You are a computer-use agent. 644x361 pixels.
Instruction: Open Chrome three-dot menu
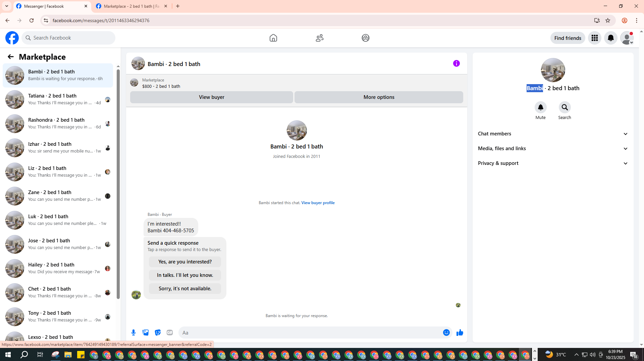coord(637,20)
